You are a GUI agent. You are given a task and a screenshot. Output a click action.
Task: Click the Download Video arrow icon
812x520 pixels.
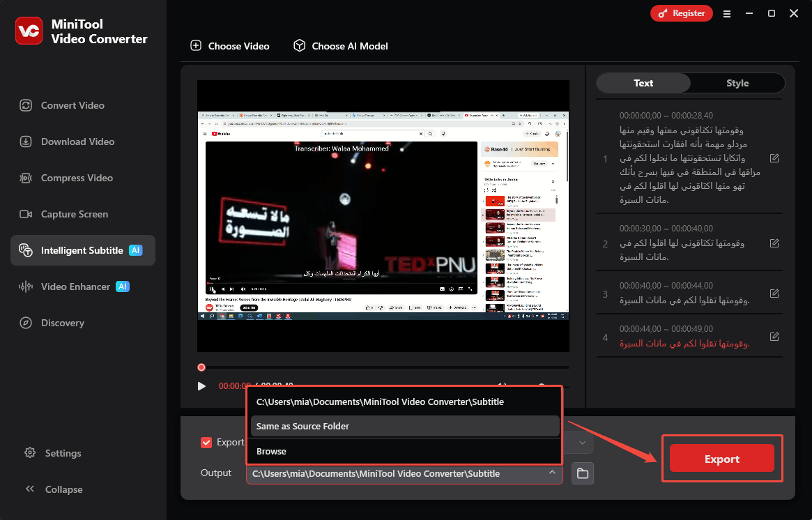point(26,142)
